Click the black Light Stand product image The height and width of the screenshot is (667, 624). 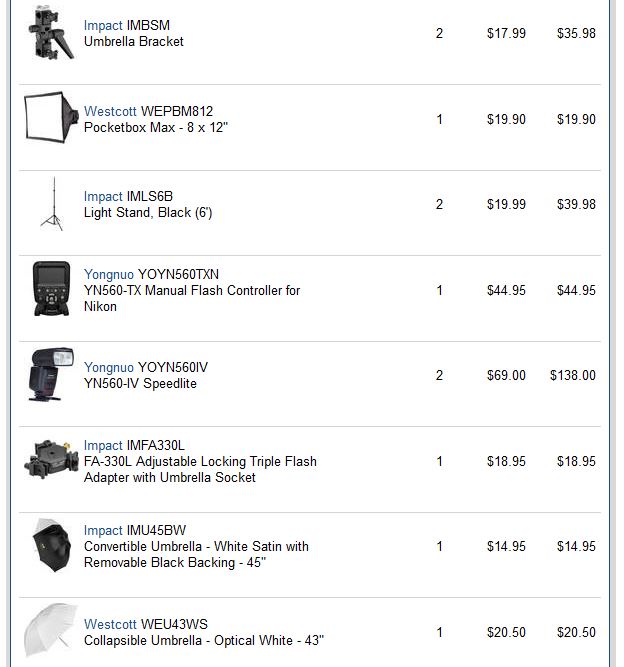(x=50, y=204)
